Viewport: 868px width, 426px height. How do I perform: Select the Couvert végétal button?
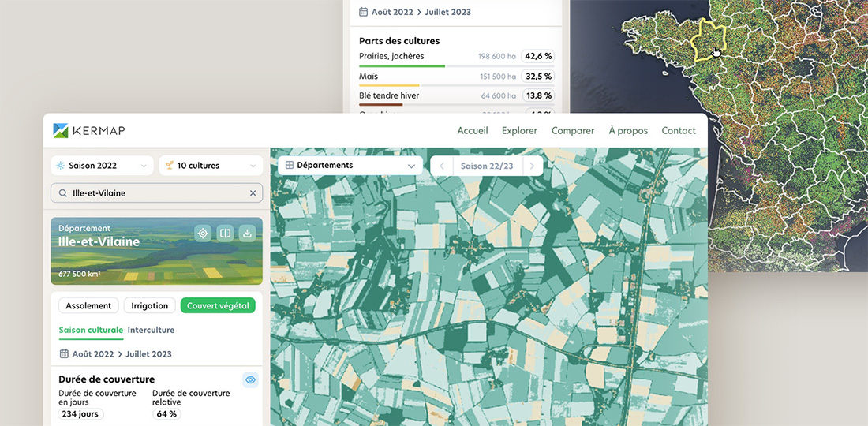(x=218, y=305)
